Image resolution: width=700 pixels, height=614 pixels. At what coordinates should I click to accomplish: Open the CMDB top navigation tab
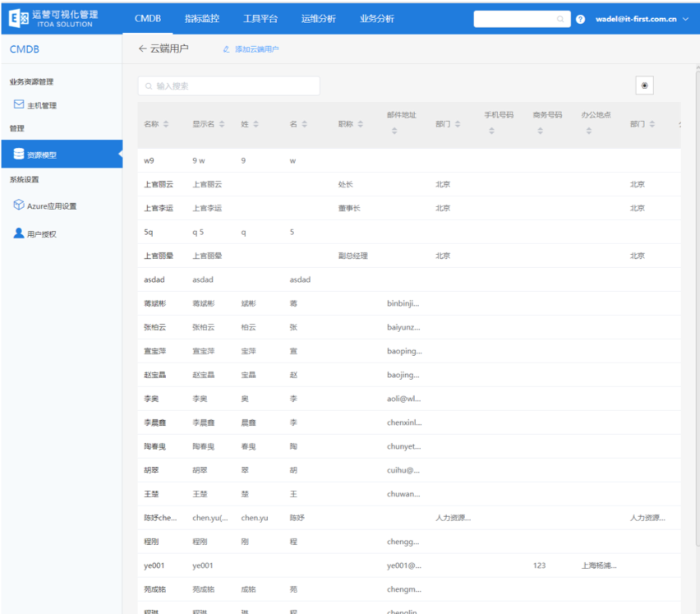point(148,18)
